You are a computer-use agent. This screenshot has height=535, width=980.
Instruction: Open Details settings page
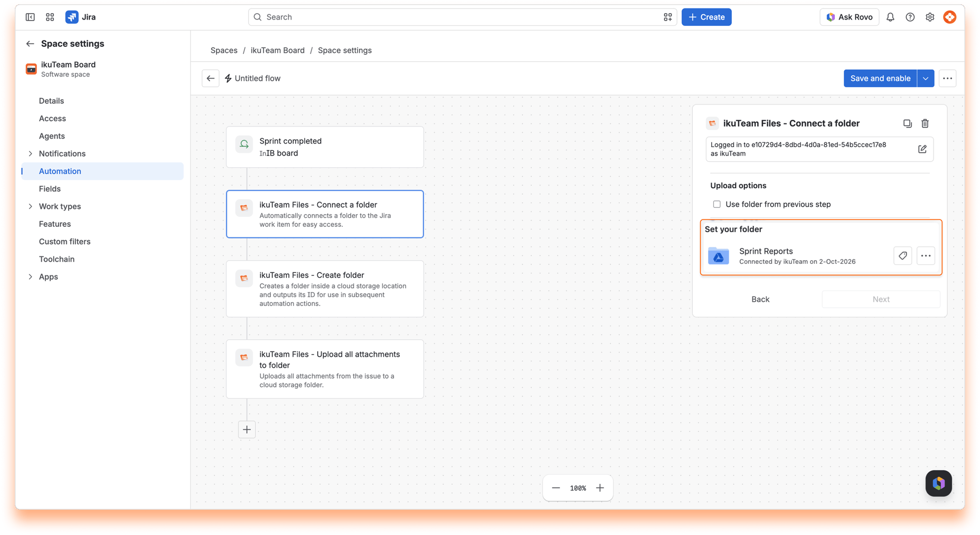click(51, 101)
